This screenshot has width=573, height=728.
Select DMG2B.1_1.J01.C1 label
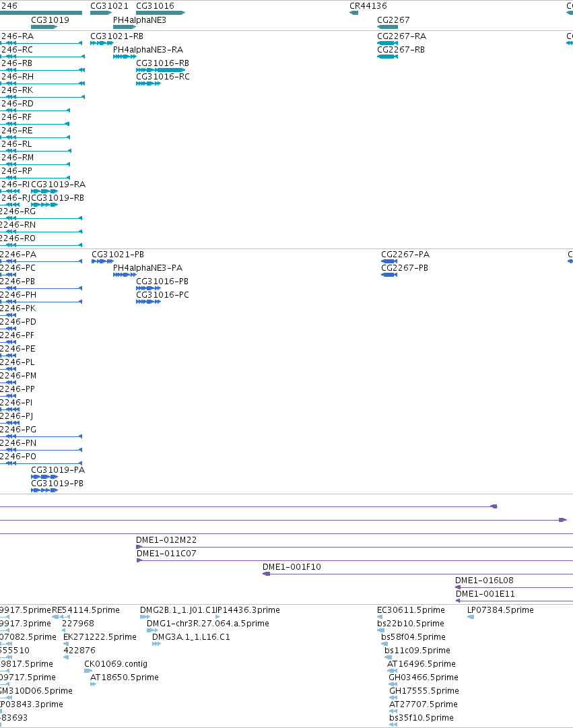click(x=178, y=609)
